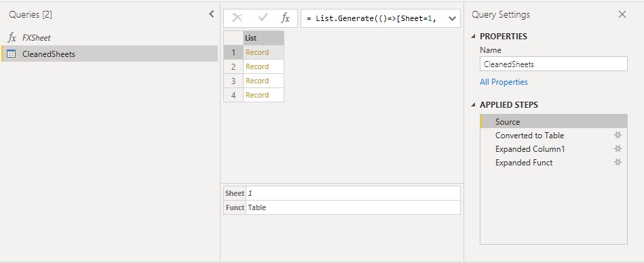Select the Expanded Column1 step
Screen dimensions: 644x263
(x=553, y=149)
